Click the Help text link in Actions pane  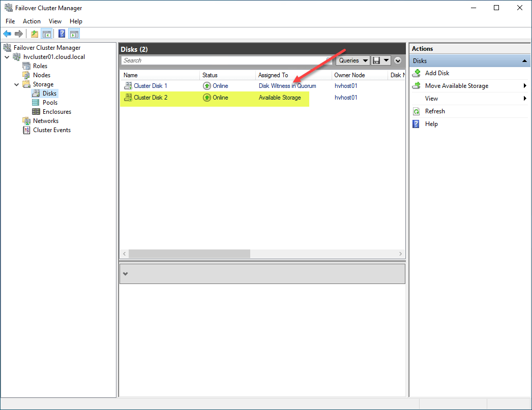click(431, 123)
